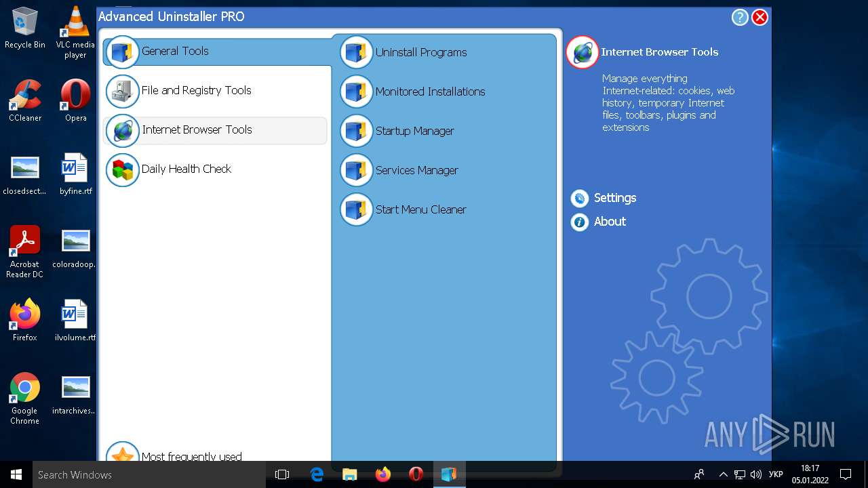Open Startup Manager tool
This screenshot has width=868, height=488.
pyautogui.click(x=415, y=131)
